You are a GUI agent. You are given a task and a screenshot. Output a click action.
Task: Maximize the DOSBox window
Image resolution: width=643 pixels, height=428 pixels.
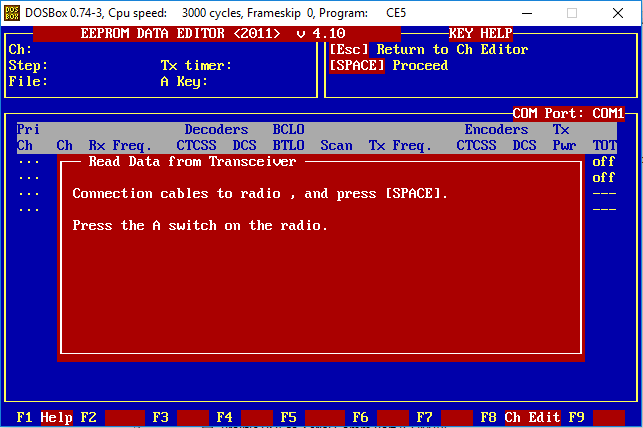573,13
